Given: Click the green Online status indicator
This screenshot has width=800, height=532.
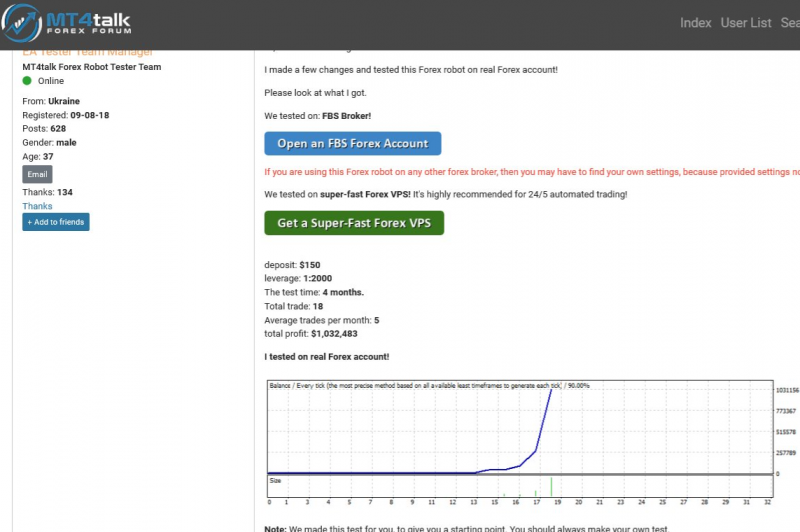Looking at the screenshot, I should click(27, 81).
